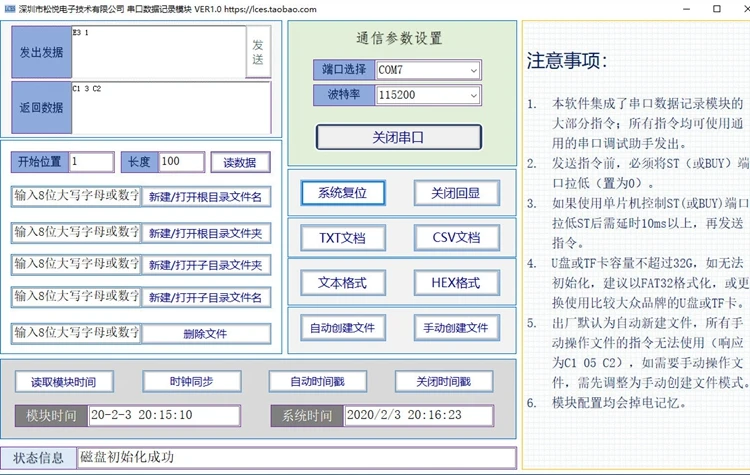Click the 时钟同步 button
This screenshot has height=475, width=750.
coord(191,382)
